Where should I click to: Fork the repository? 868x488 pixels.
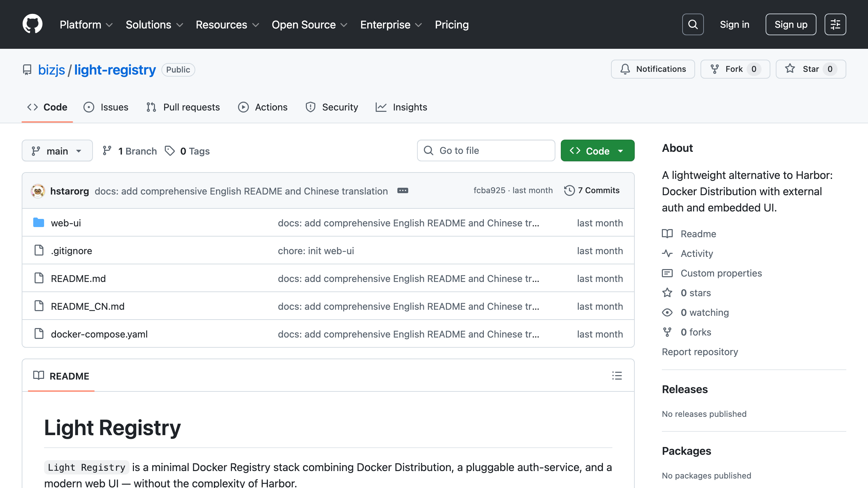pos(734,69)
